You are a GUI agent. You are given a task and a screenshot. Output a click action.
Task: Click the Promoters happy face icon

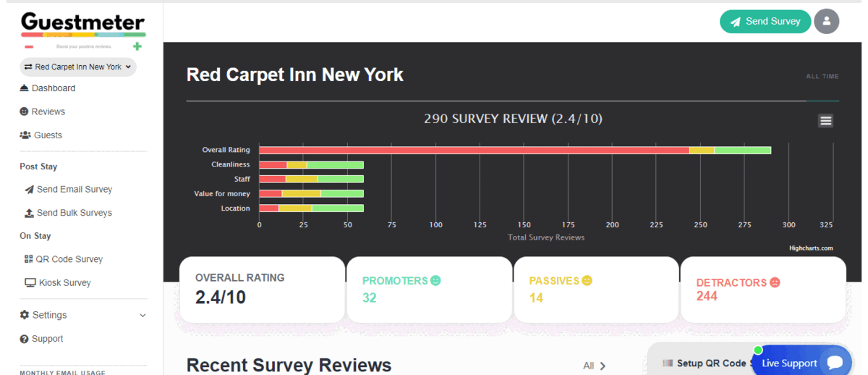[435, 280]
